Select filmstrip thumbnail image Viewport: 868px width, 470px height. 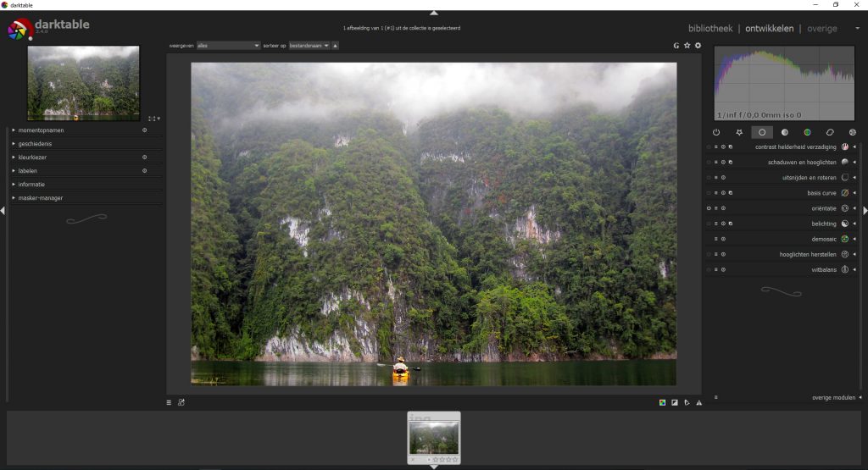[x=434, y=437]
